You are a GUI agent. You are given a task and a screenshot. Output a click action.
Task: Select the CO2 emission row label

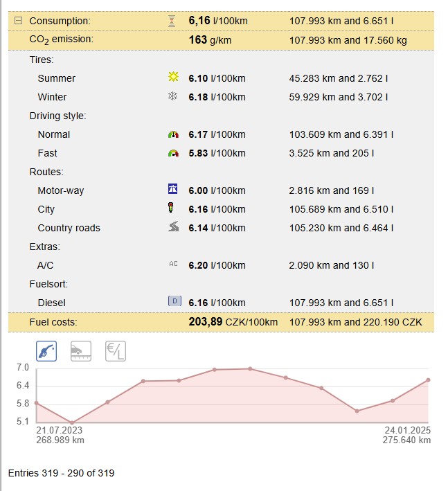point(61,39)
